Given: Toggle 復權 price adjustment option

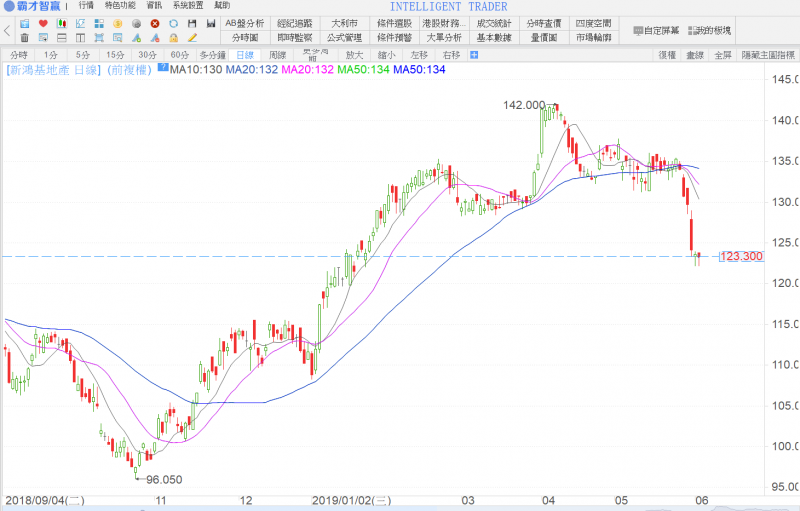Looking at the screenshot, I should click(x=667, y=55).
